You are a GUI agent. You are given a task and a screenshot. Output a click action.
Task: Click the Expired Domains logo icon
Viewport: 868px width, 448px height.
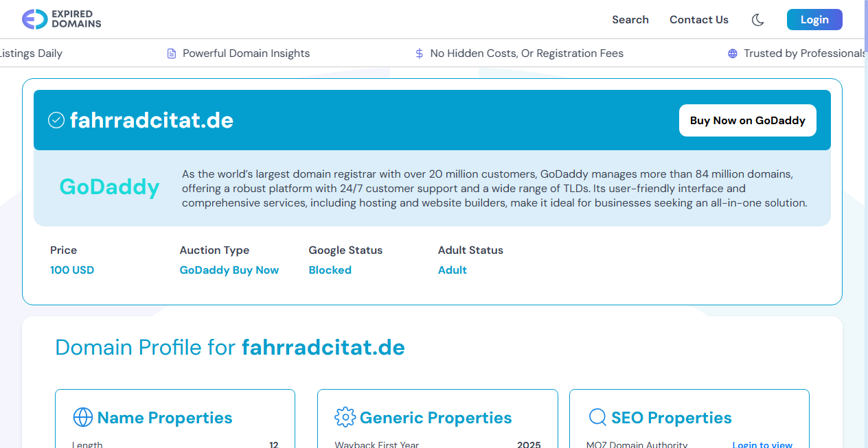point(34,19)
